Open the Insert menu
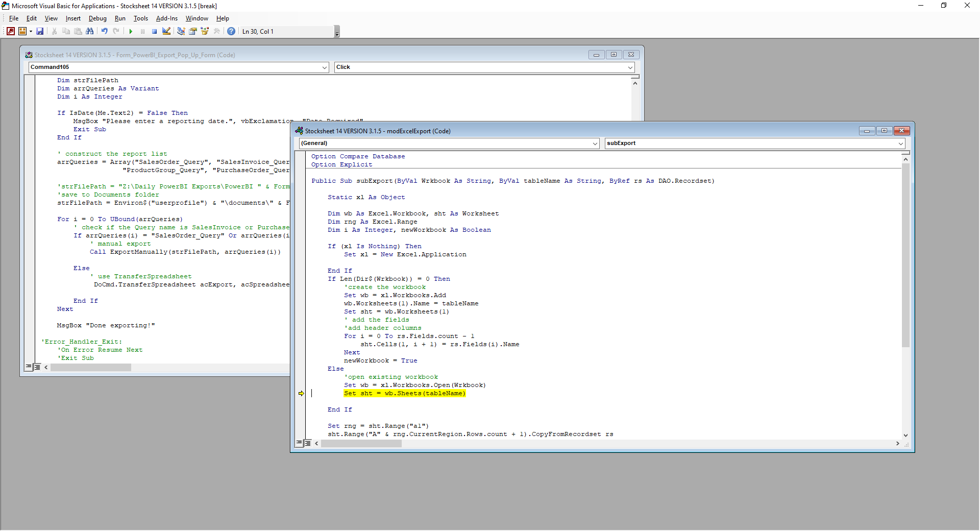This screenshot has height=531, width=980. (x=73, y=18)
